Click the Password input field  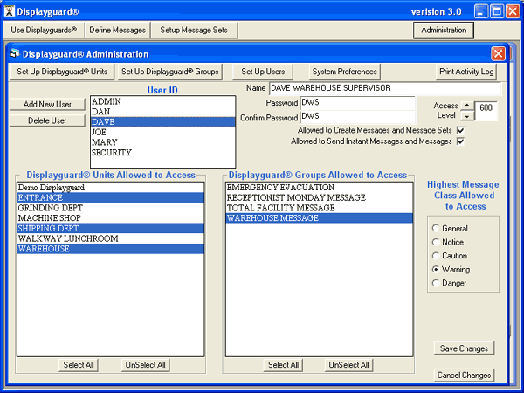[x=358, y=103]
